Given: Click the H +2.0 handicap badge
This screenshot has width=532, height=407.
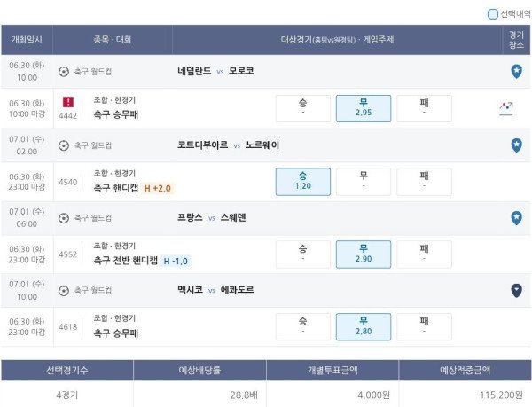Looking at the screenshot, I should click(158, 188).
